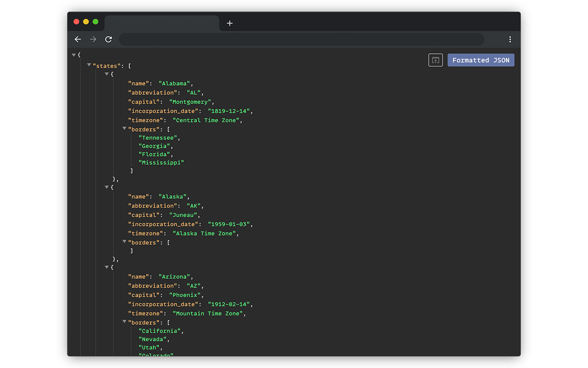Collapse Alabama's "borders" array
The width and height of the screenshot is (588, 368).
124,129
